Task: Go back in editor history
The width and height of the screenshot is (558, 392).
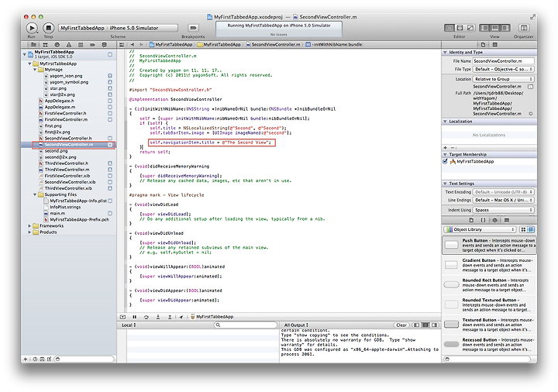Action: pyautogui.click(x=133, y=45)
